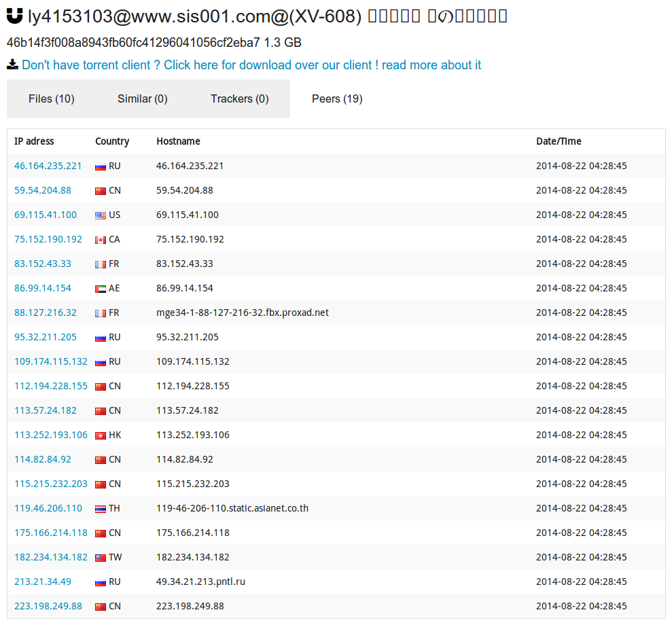This screenshot has width=672, height=625.
Task: Click the US flag icon for 69.115.41.100
Action: [x=101, y=215]
